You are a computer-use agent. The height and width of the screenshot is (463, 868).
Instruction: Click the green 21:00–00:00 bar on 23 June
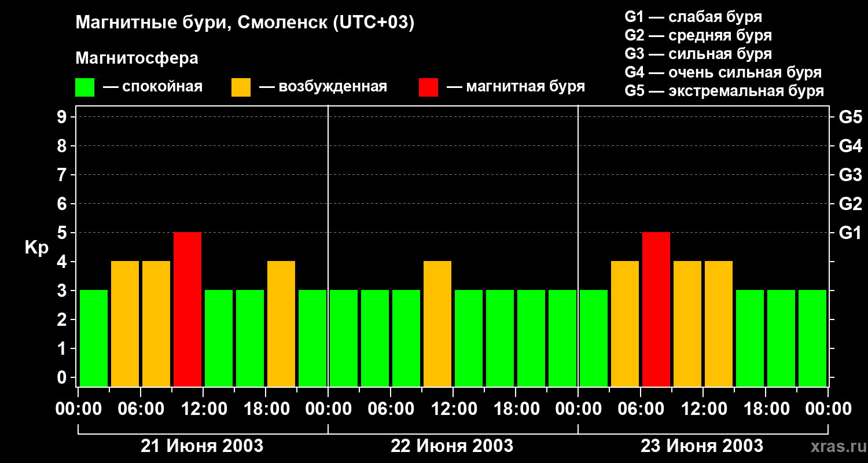812,338
